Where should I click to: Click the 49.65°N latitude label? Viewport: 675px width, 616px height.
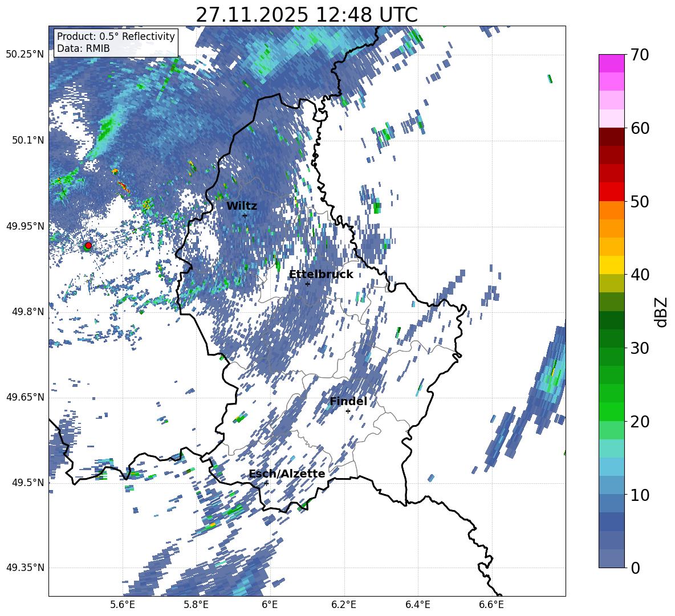tap(25, 397)
